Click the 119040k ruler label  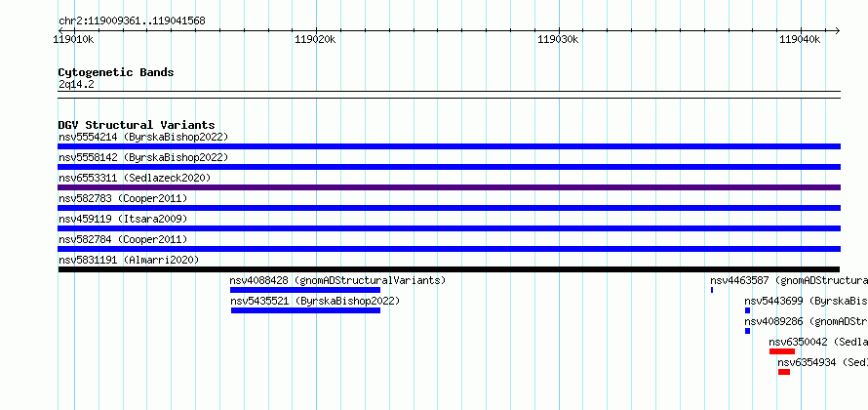click(800, 39)
